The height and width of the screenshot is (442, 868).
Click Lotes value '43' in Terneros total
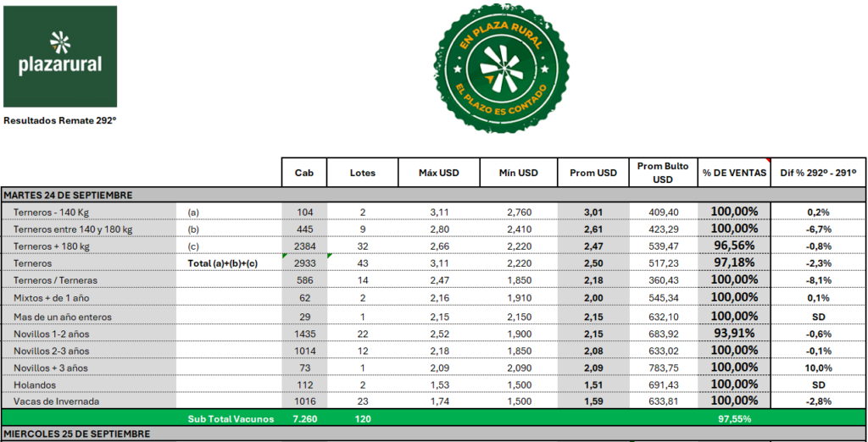point(363,263)
